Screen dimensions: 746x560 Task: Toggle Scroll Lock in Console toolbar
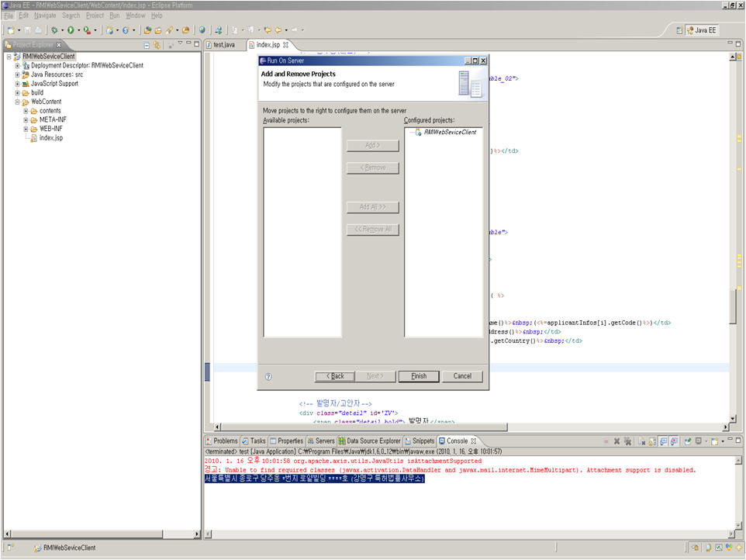pyautogui.click(x=654, y=441)
